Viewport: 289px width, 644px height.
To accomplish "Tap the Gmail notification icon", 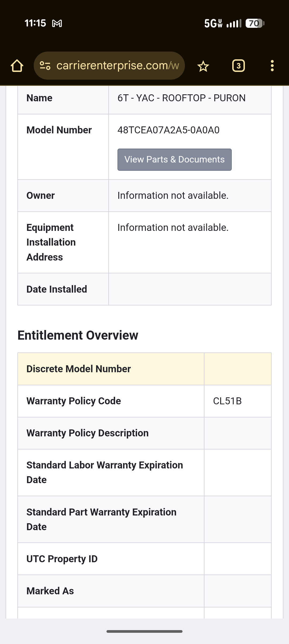I will 57,24.
